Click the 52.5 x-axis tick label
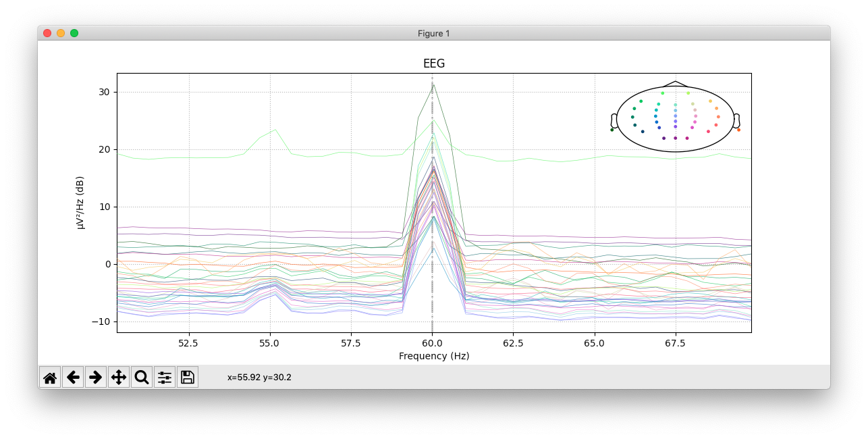This screenshot has height=439, width=868. pyautogui.click(x=189, y=343)
